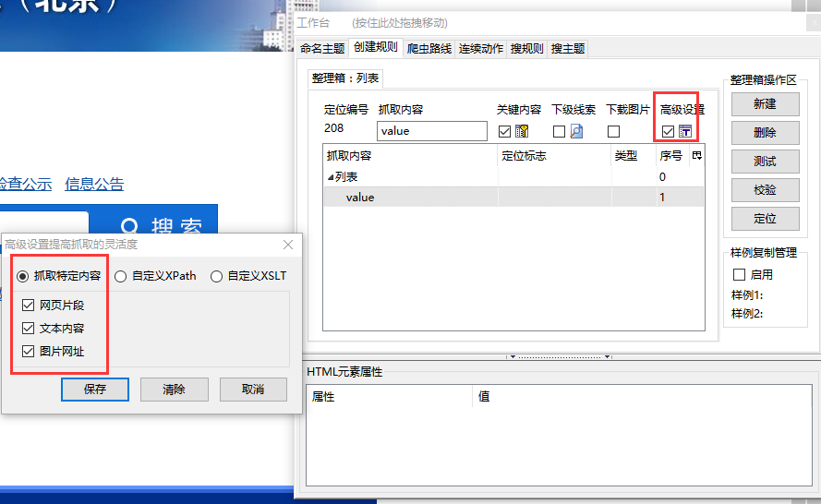Uncheck the 图片网址 checkbox

click(x=29, y=351)
